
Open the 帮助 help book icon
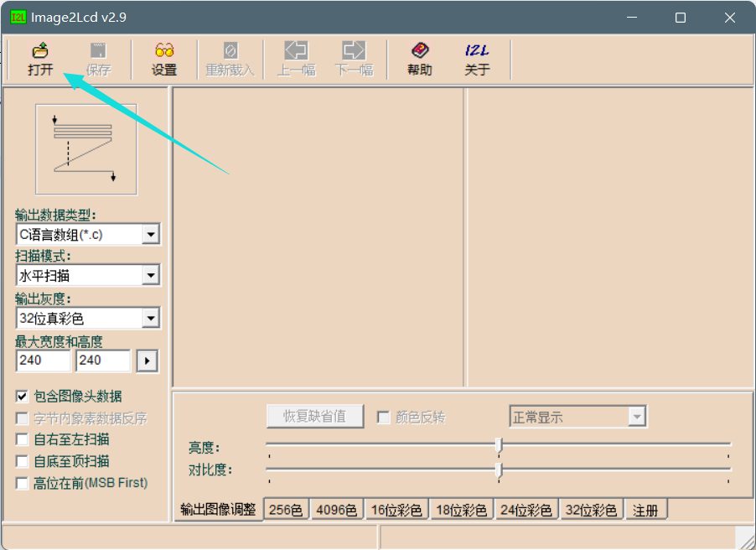pyautogui.click(x=420, y=50)
